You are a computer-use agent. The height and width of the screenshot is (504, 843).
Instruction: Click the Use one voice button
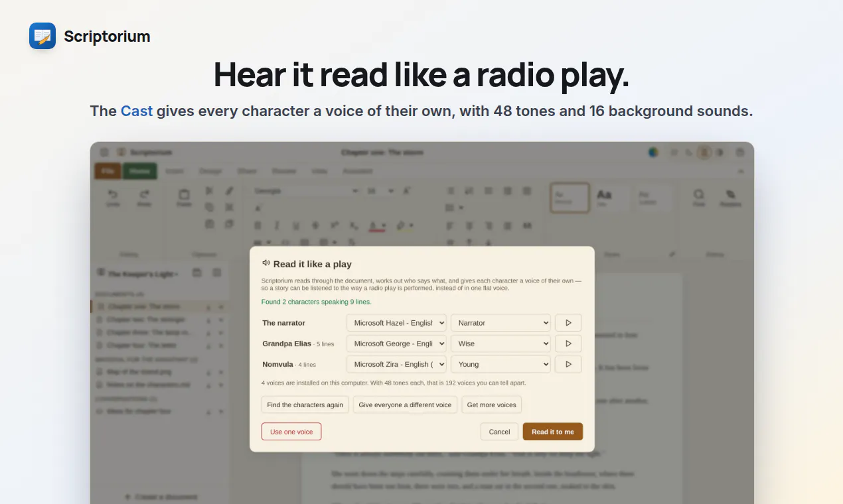point(291,432)
